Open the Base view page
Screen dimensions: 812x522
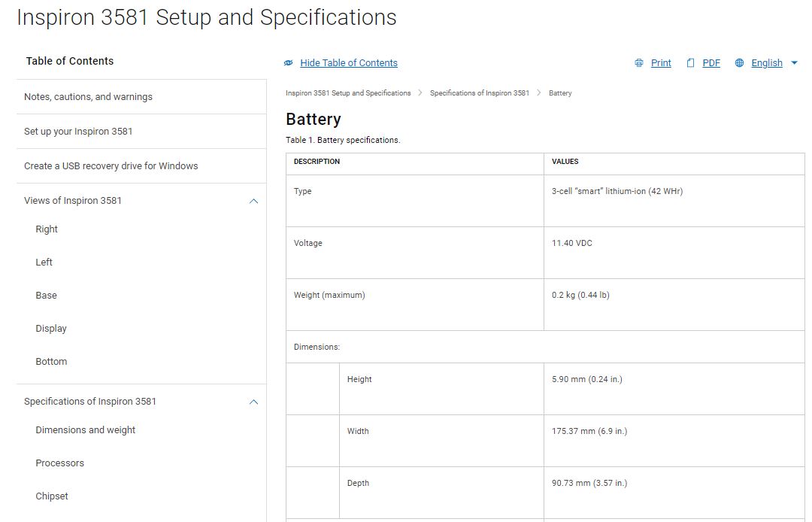pos(46,296)
